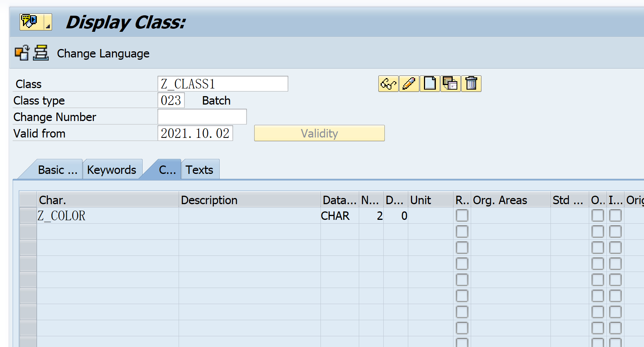Select the yellow Validity bar control
Image resolution: width=644 pixels, height=347 pixels.
pyautogui.click(x=319, y=133)
